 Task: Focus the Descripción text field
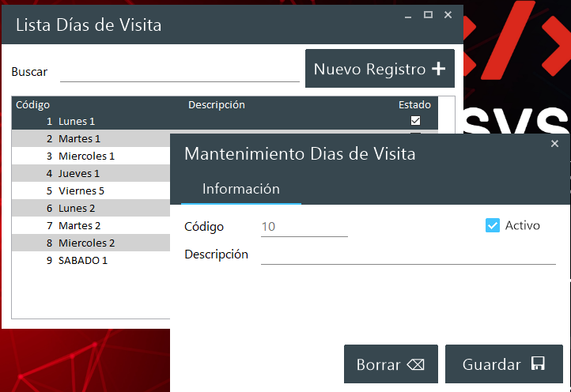pos(407,254)
